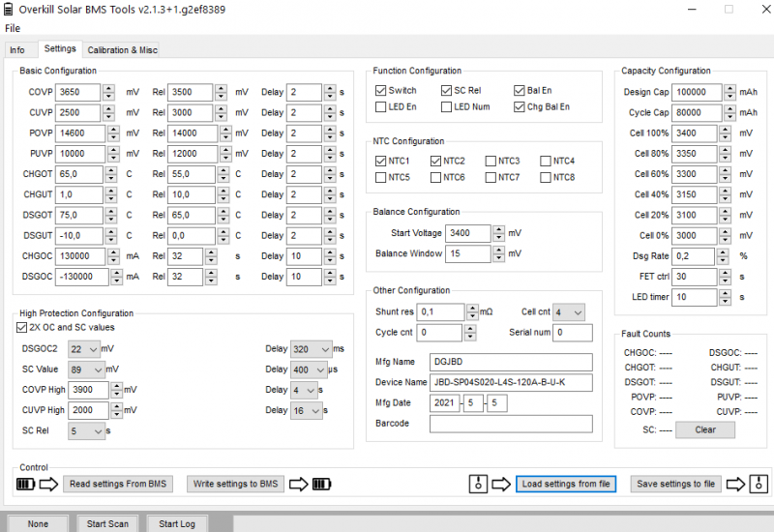Screen dimensions: 774x532
Task: Open the DSGOC2 mV dropdown
Action: pos(84,348)
